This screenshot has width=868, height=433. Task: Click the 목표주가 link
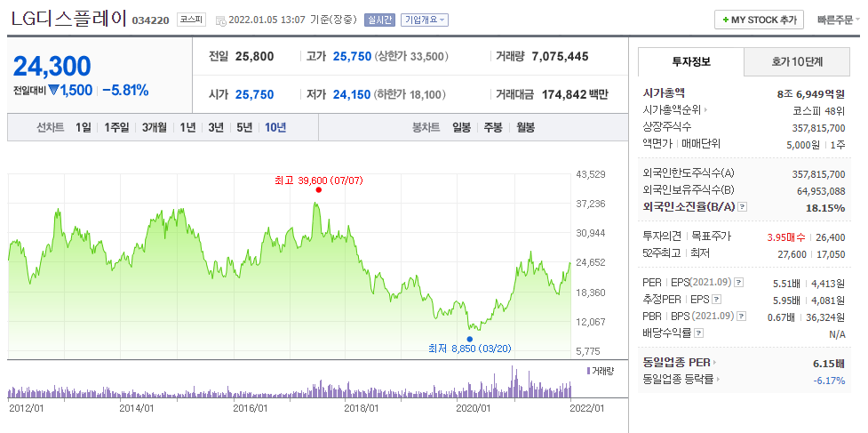pos(711,237)
